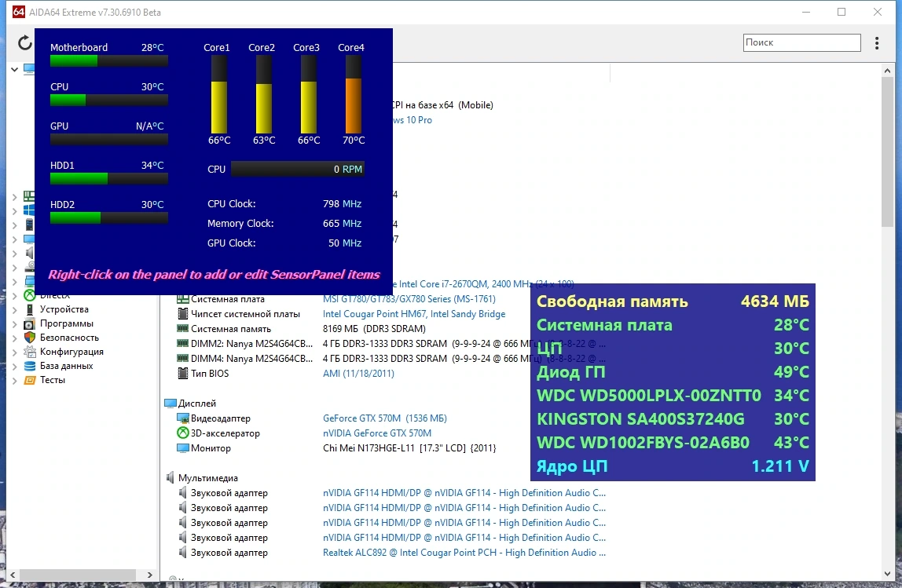Click the Безопасность shield icon

pos(29,338)
